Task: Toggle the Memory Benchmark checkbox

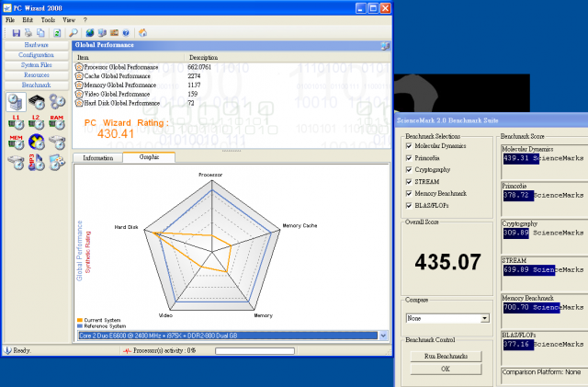Action: 409,194
